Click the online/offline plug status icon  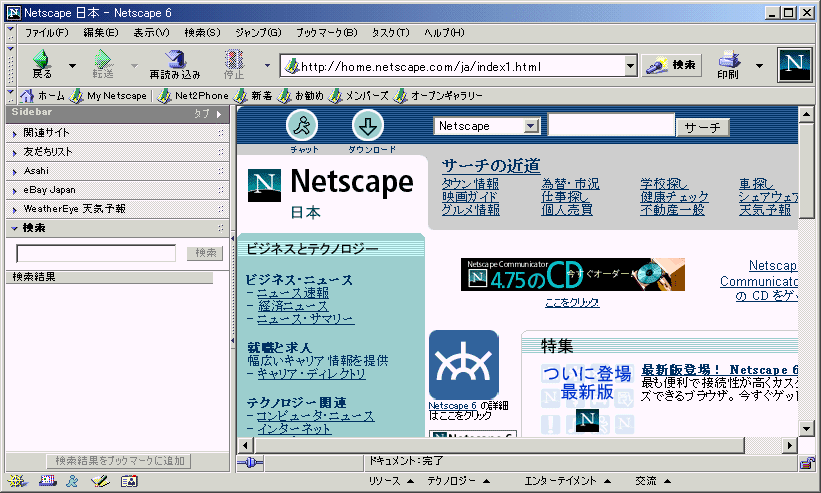250,462
